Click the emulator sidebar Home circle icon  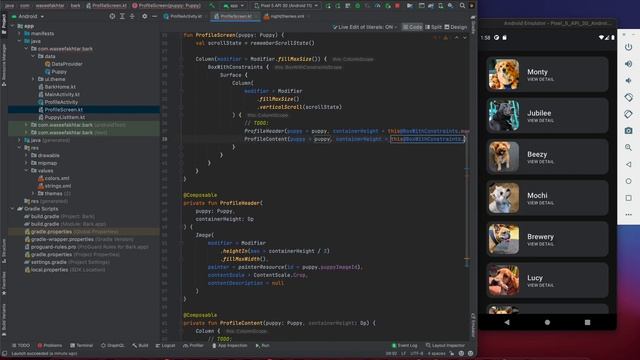tap(628, 181)
